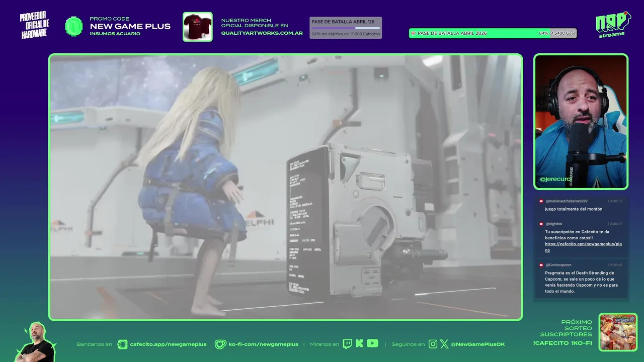This screenshot has height=362, width=644.
Task: Click the @jerecurci webcam label
Action: 555,179
